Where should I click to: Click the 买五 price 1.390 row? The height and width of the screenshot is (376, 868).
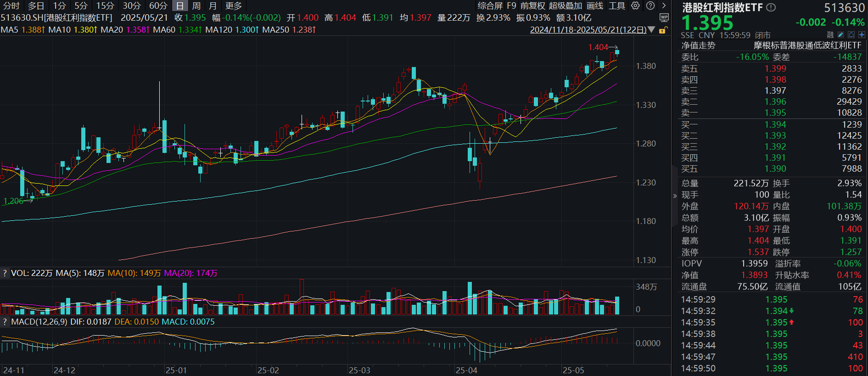(772, 168)
